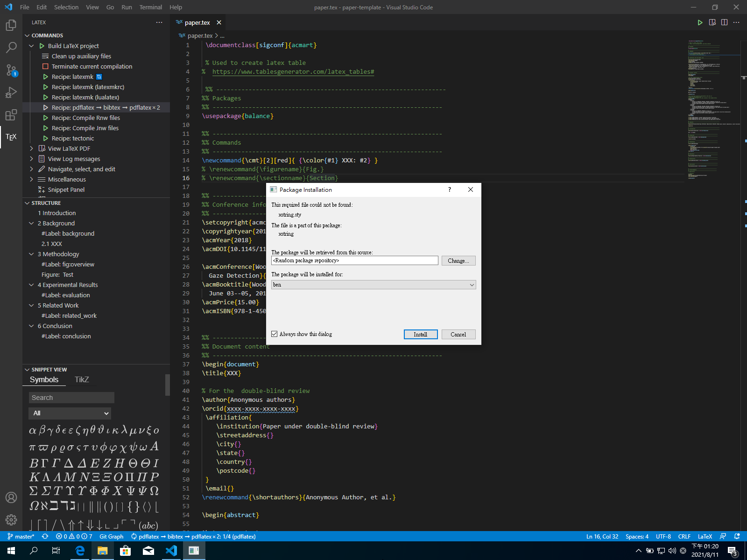Click Install button in Package Installation

click(x=421, y=334)
